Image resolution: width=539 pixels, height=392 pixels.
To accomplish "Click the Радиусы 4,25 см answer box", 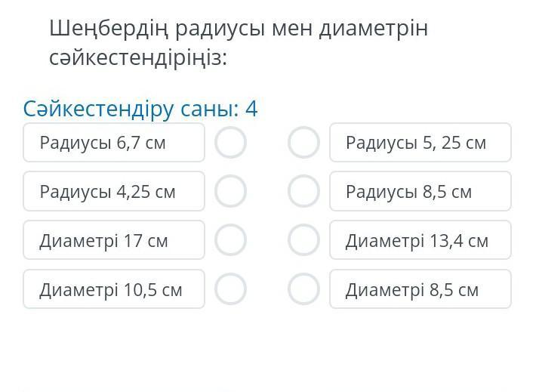I will [x=114, y=191].
